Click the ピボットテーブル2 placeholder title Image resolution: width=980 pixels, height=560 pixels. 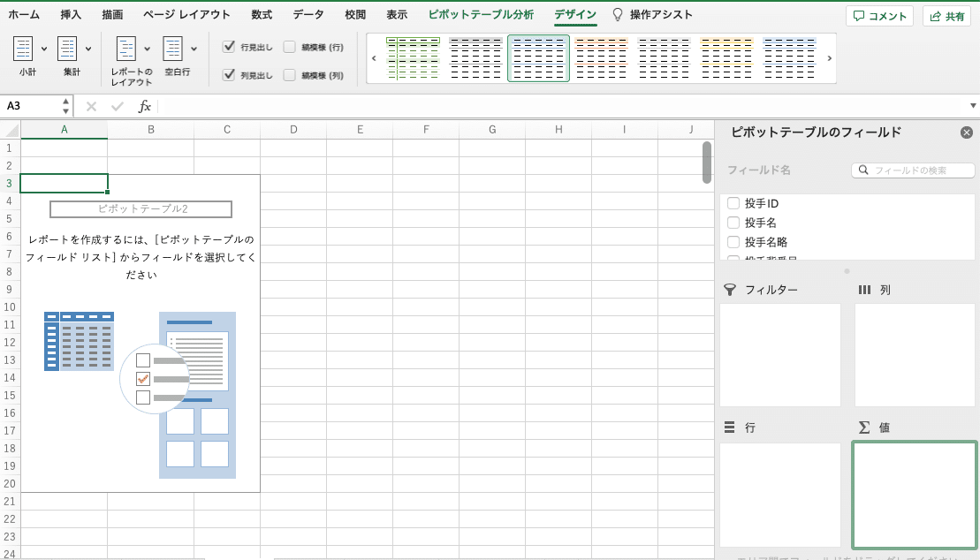141,208
